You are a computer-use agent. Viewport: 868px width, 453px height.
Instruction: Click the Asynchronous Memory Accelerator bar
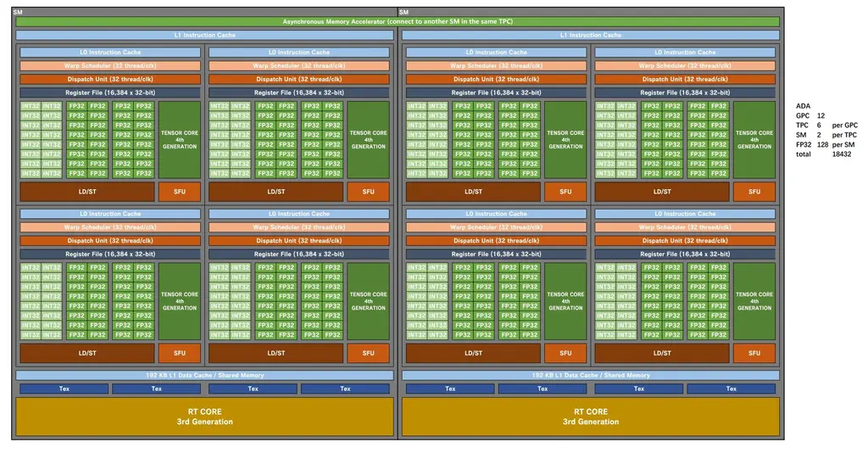click(x=397, y=21)
